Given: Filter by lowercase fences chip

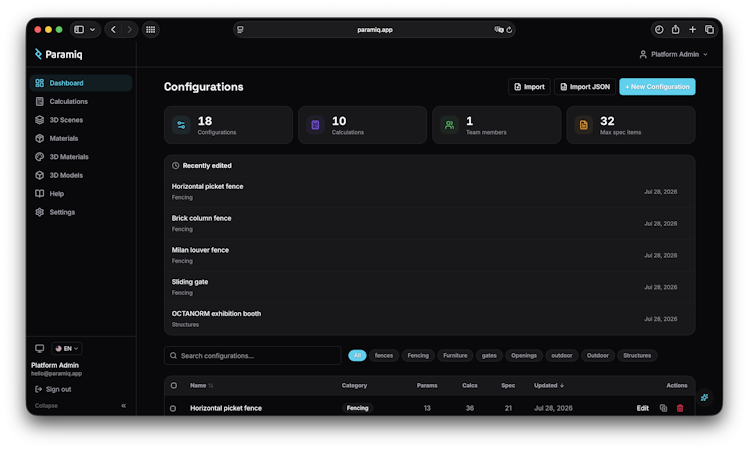Looking at the screenshot, I should click(384, 355).
